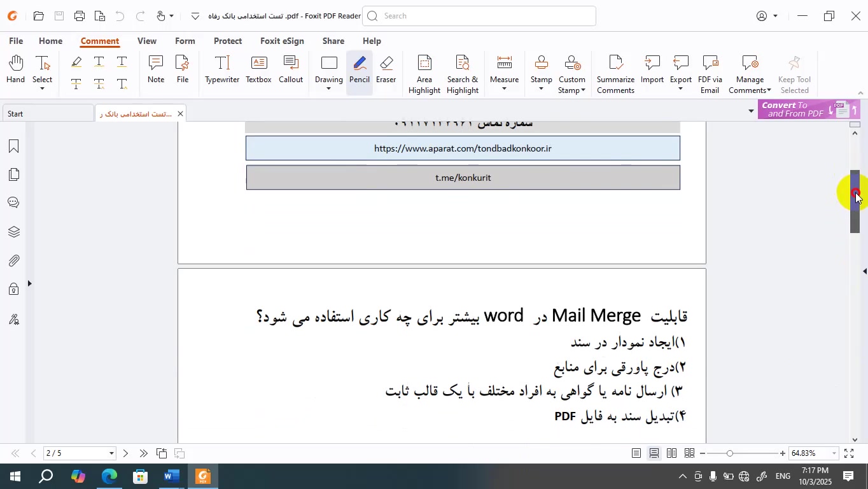The height and width of the screenshot is (489, 868).
Task: Select the Insert Text markup tool
Action: coord(122,84)
